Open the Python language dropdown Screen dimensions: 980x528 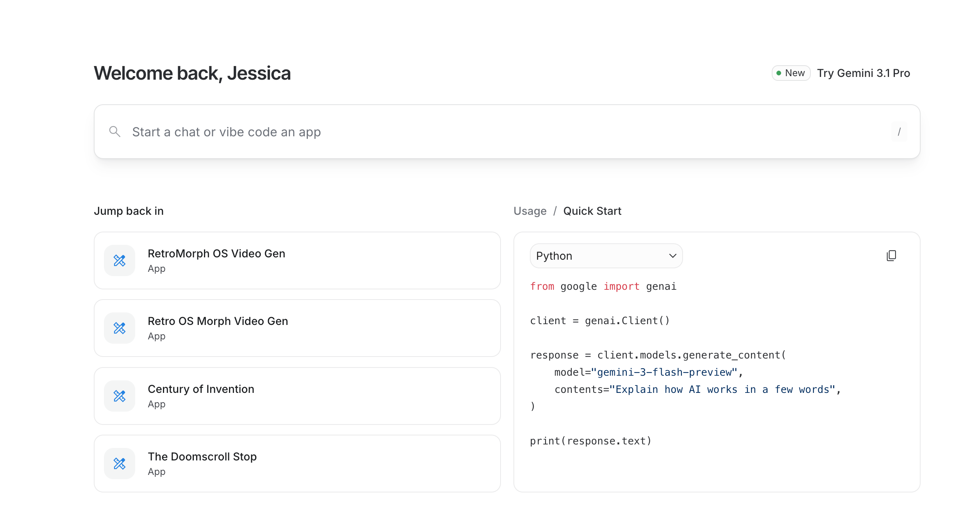coord(606,256)
